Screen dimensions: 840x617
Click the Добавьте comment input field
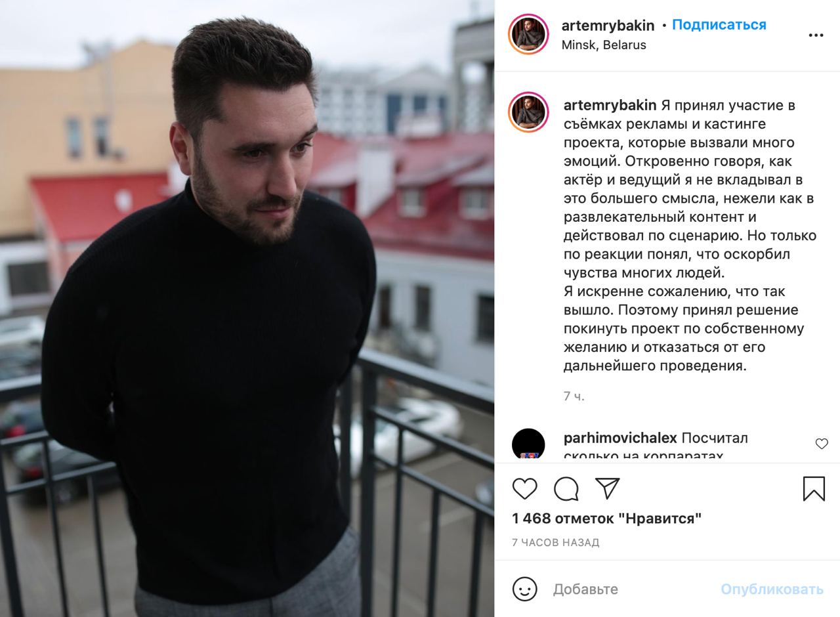[630, 589]
